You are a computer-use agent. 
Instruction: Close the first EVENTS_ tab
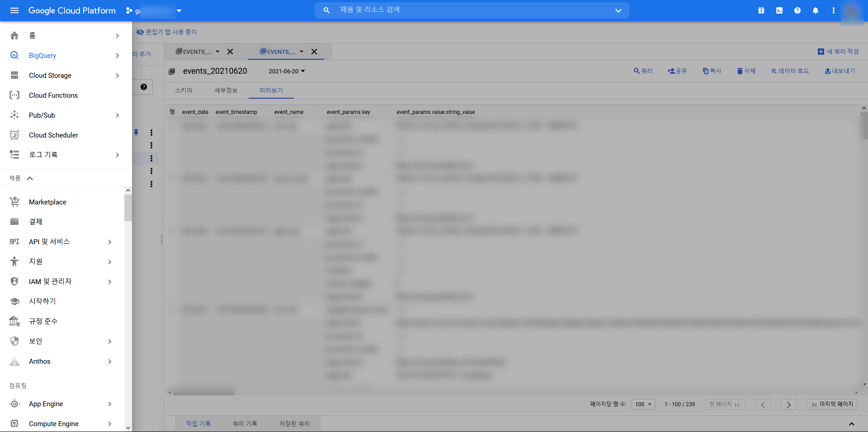pyautogui.click(x=230, y=52)
